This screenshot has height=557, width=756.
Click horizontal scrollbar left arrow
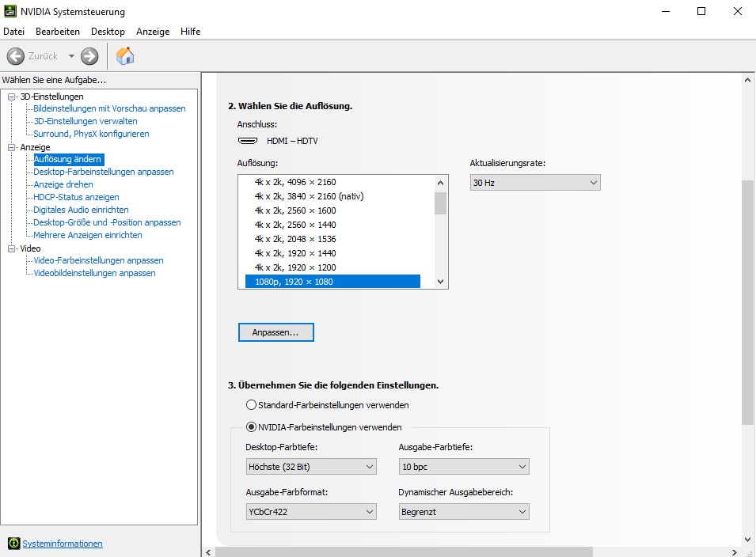tap(208, 552)
